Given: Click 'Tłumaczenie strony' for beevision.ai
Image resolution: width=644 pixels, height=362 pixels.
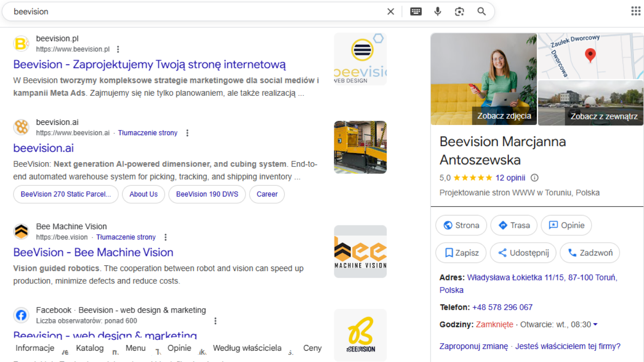Looking at the screenshot, I should (148, 133).
